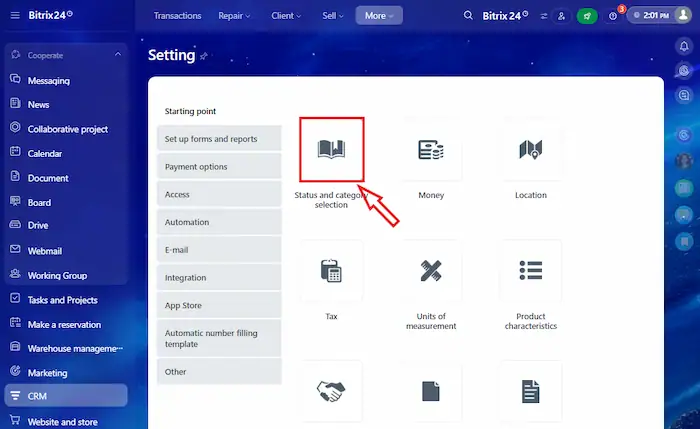Click the green rocket button
The height and width of the screenshot is (429, 700).
(x=587, y=16)
